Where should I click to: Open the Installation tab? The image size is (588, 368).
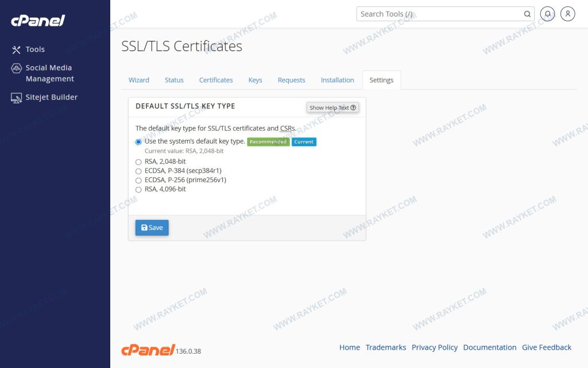click(x=337, y=80)
